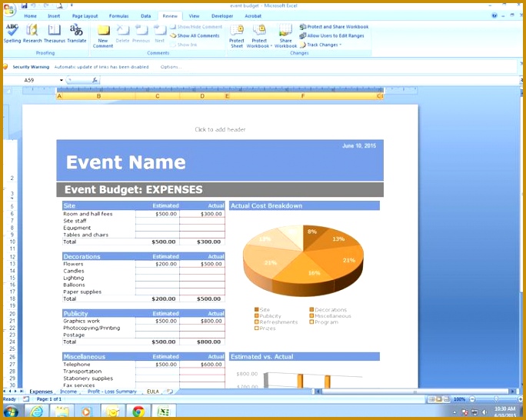Open the Name Box dropdown arrow
Image resolution: width=526 pixels, height=420 pixels.
pos(62,80)
